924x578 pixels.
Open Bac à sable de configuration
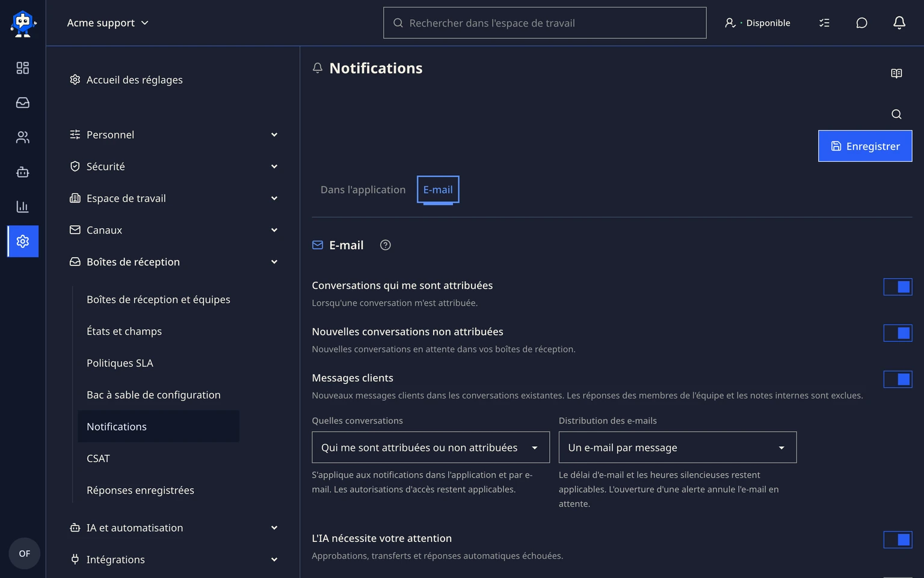pos(159,395)
